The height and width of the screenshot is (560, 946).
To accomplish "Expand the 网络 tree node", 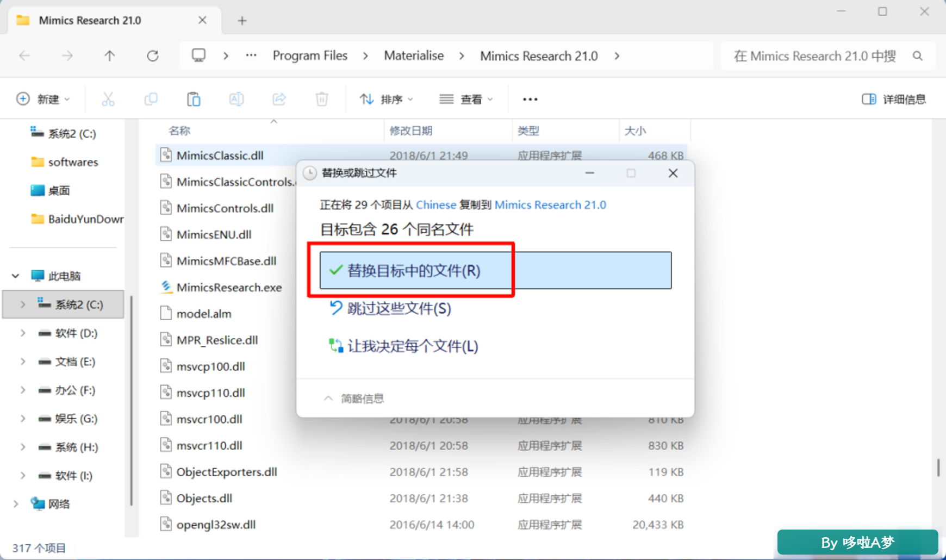I will pos(16,503).
